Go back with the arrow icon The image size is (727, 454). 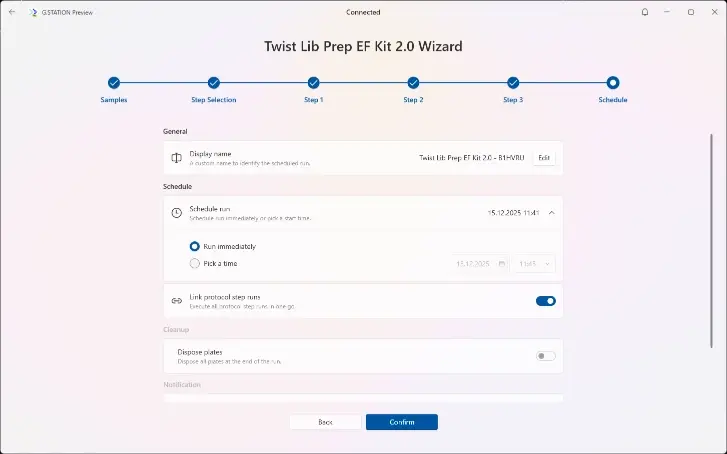(x=12, y=12)
